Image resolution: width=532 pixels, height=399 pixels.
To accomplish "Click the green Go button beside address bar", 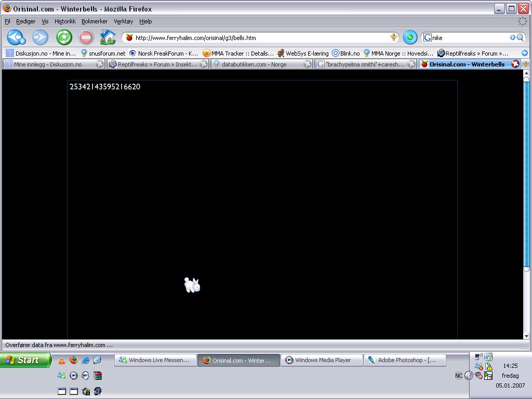I will pyautogui.click(x=410, y=37).
